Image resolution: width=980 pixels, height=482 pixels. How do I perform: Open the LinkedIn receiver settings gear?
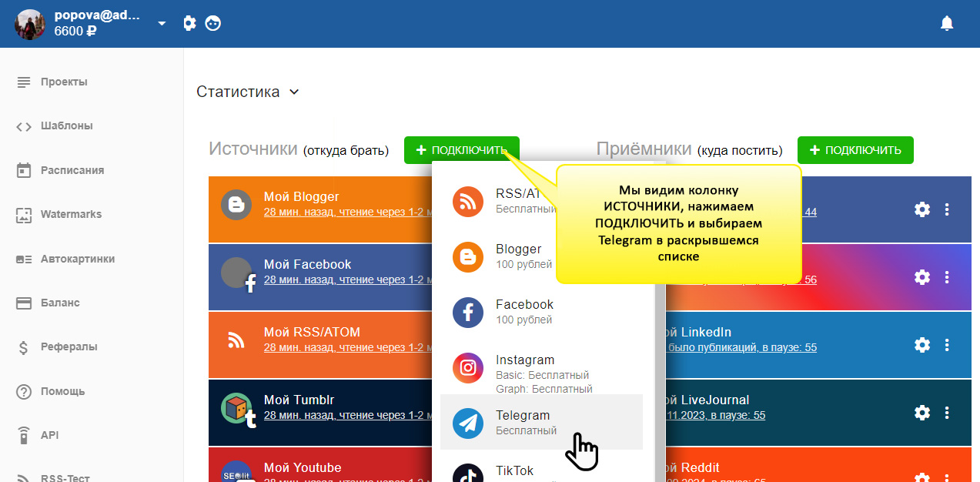click(921, 345)
